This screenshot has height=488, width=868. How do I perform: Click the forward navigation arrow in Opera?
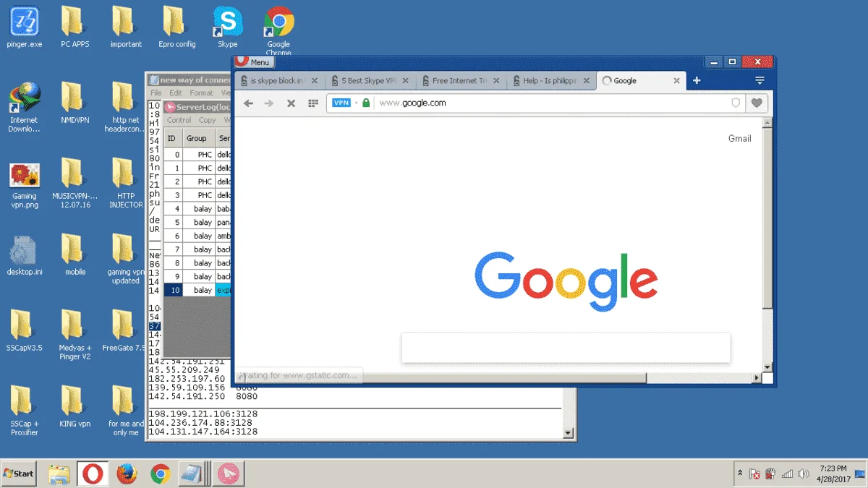pyautogui.click(x=269, y=103)
